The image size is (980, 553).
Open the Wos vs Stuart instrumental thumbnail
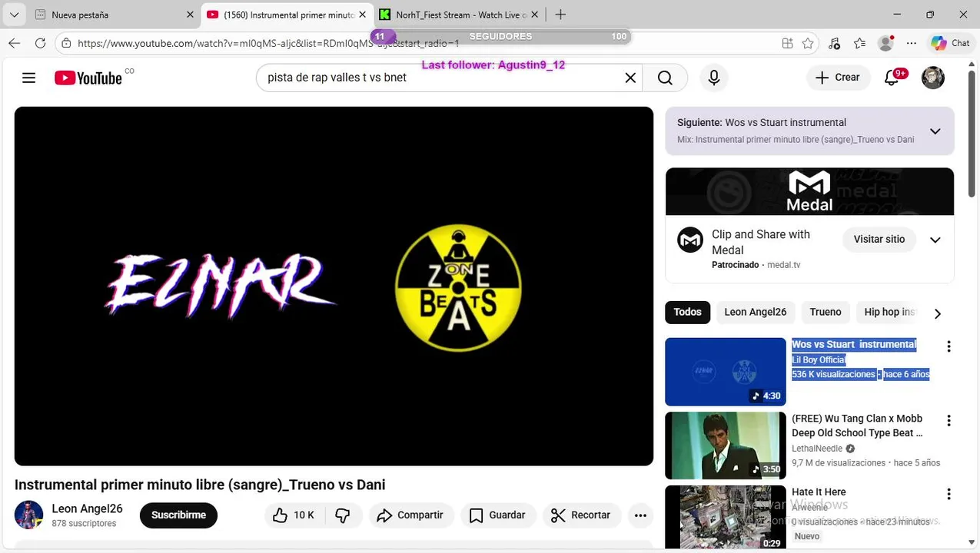pos(726,372)
